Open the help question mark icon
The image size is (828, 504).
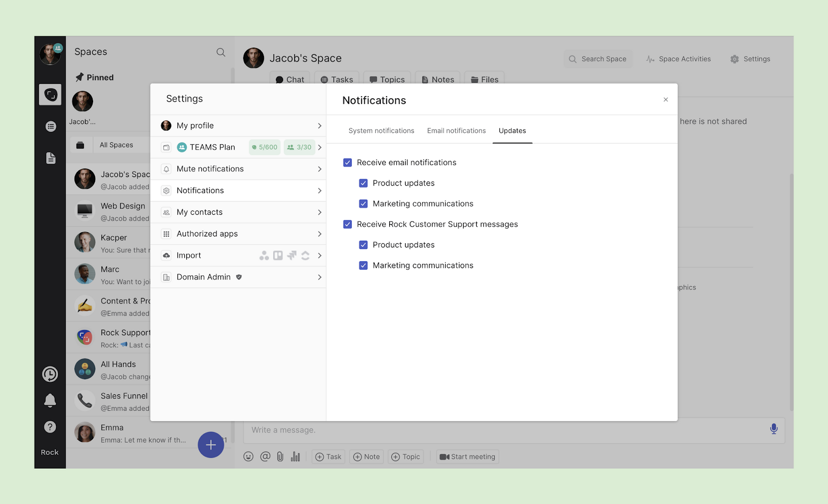tap(50, 427)
